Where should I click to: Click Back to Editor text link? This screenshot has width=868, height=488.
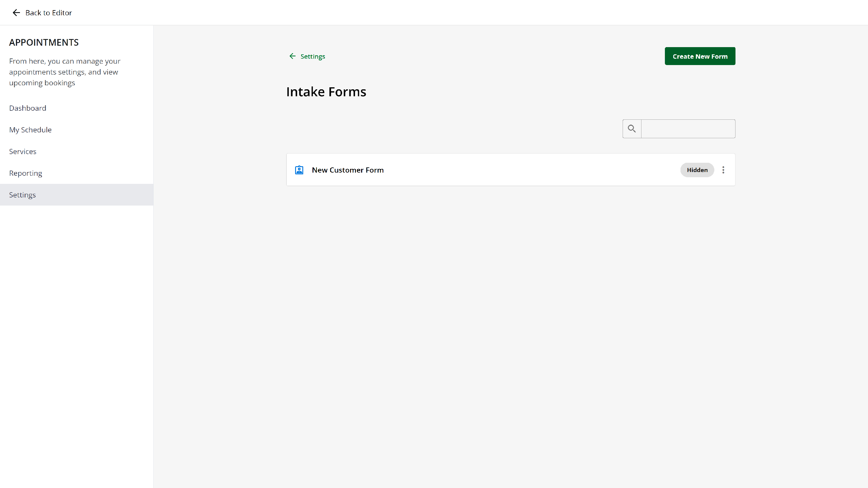(49, 13)
